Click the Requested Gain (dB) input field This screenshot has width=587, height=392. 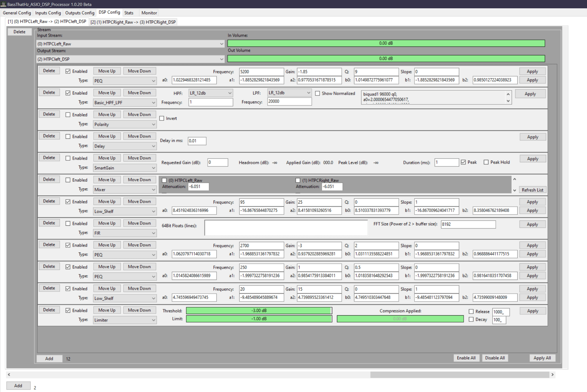[218, 162]
